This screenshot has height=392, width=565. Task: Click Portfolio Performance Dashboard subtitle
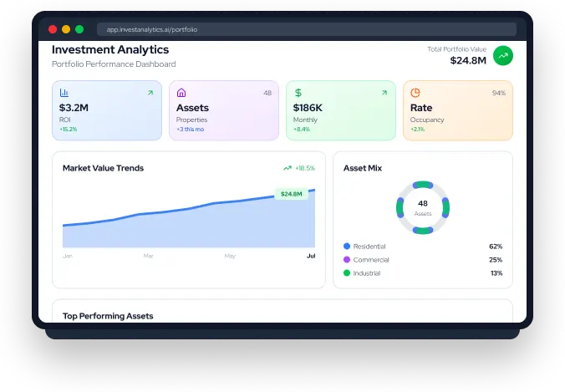[x=114, y=64]
